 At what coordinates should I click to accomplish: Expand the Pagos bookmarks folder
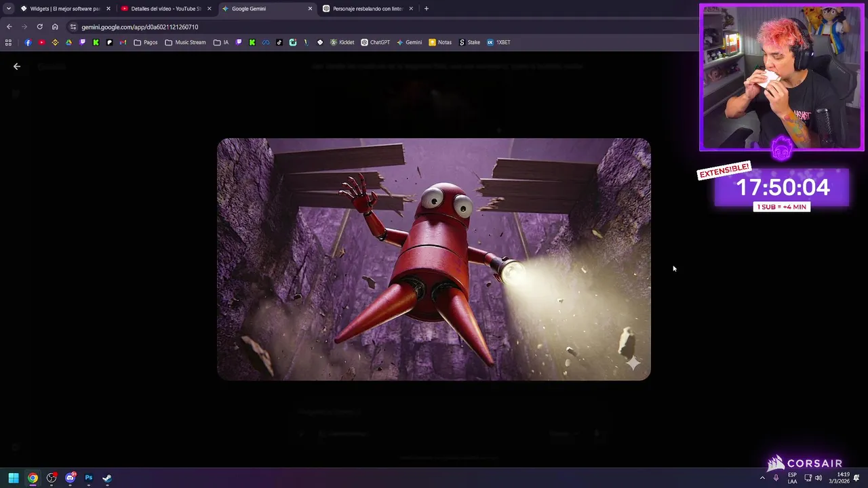[146, 42]
